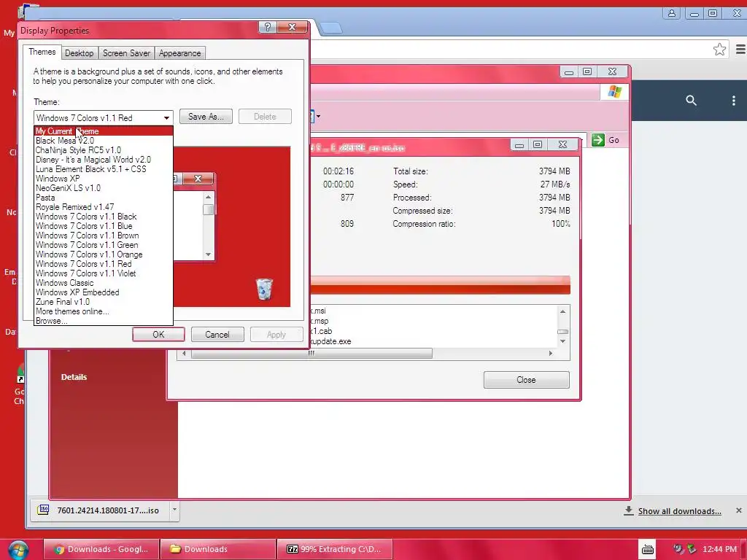The width and height of the screenshot is (747, 560).
Task: Click the search magnifier icon on the page
Action: click(691, 101)
